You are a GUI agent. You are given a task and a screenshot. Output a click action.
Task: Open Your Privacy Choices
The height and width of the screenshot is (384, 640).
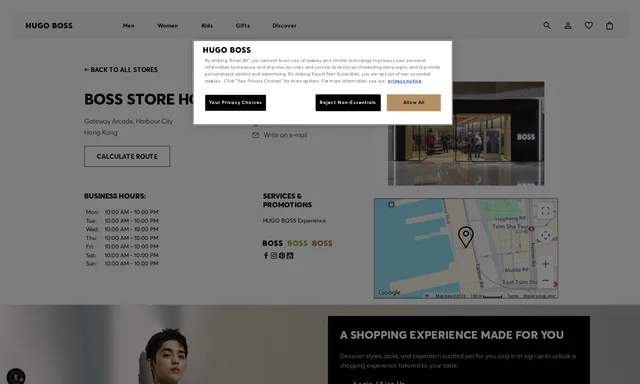point(236,102)
